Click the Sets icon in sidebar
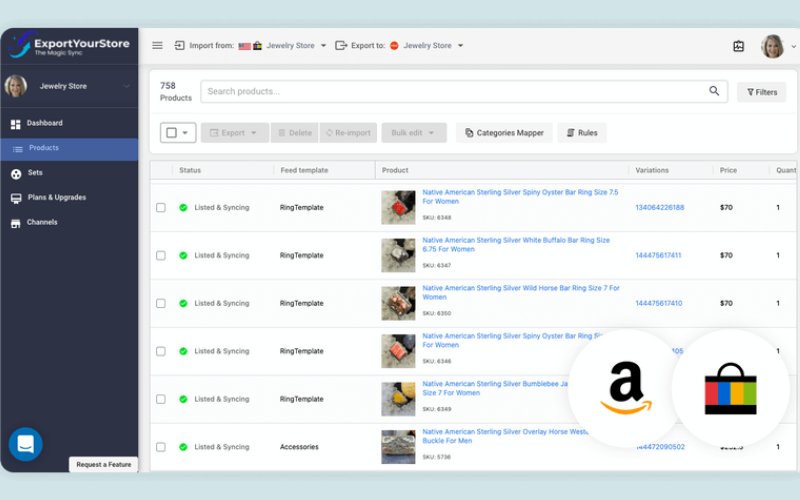The height and width of the screenshot is (500, 800). click(x=16, y=174)
